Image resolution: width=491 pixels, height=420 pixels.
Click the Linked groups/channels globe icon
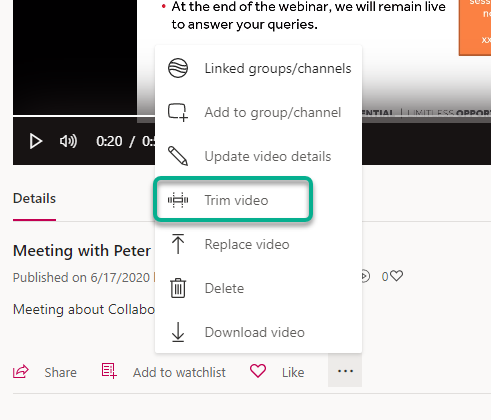pyautogui.click(x=178, y=68)
